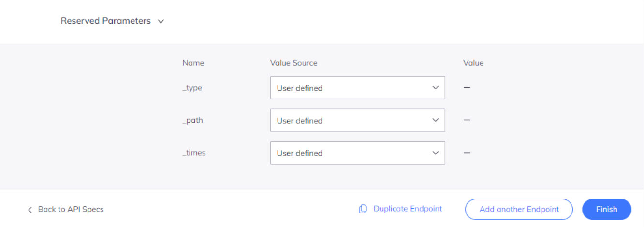Viewport: 644px width, 227px height.
Task: Click the down arrow in _times row
Action: click(x=435, y=153)
